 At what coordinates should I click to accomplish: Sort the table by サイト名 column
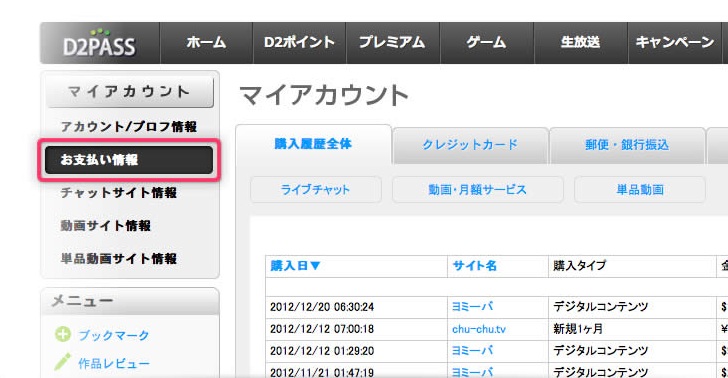pos(474,266)
